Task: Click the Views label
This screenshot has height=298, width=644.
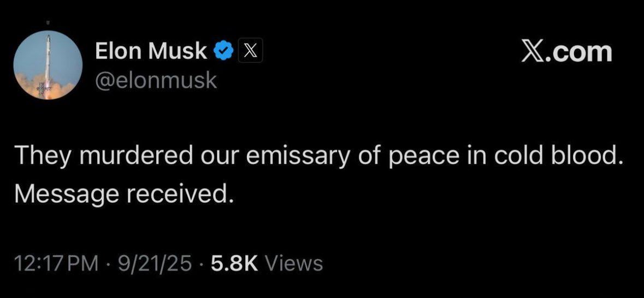Action: (294, 264)
